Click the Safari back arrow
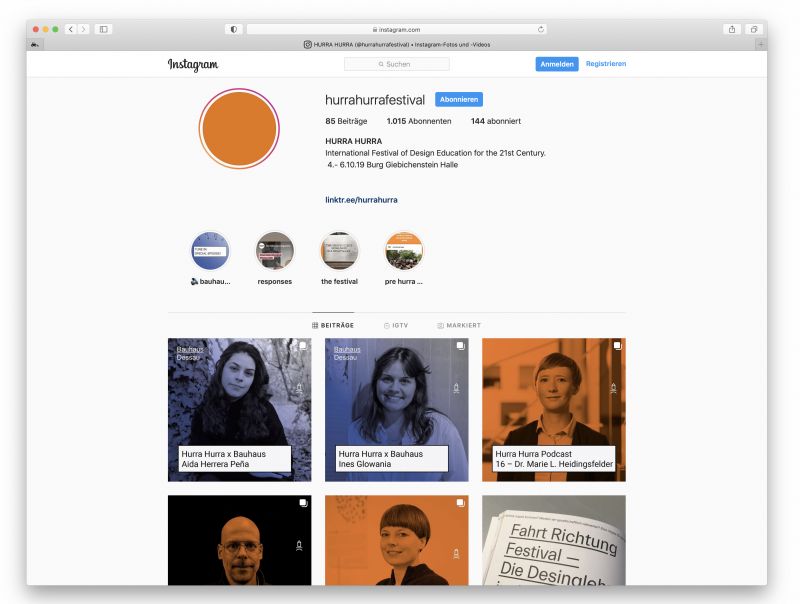The height and width of the screenshot is (604, 800). tap(71, 29)
